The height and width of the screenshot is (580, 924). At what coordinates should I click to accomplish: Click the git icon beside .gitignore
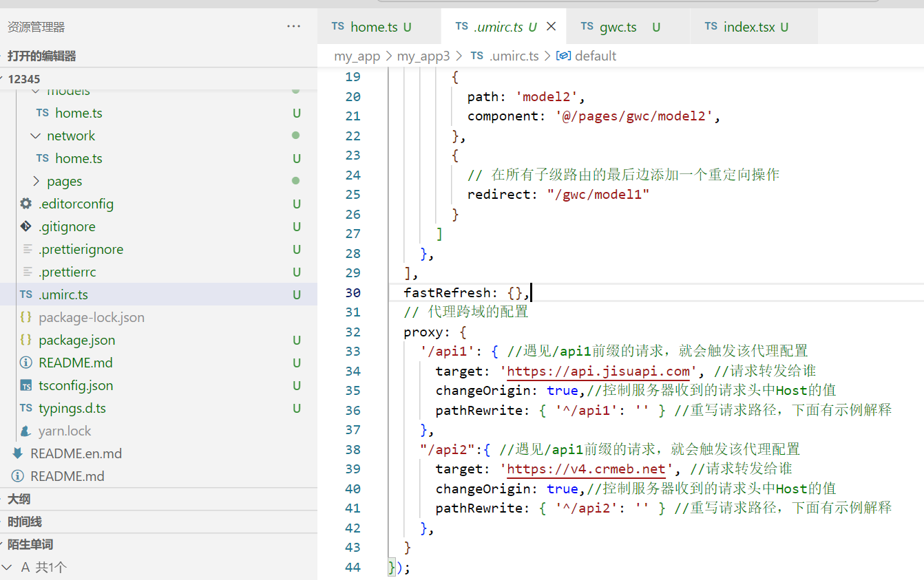pyautogui.click(x=26, y=226)
